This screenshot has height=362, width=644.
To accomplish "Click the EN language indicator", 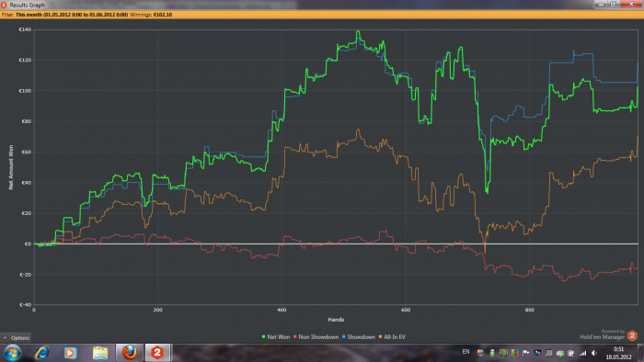I will coord(466,352).
